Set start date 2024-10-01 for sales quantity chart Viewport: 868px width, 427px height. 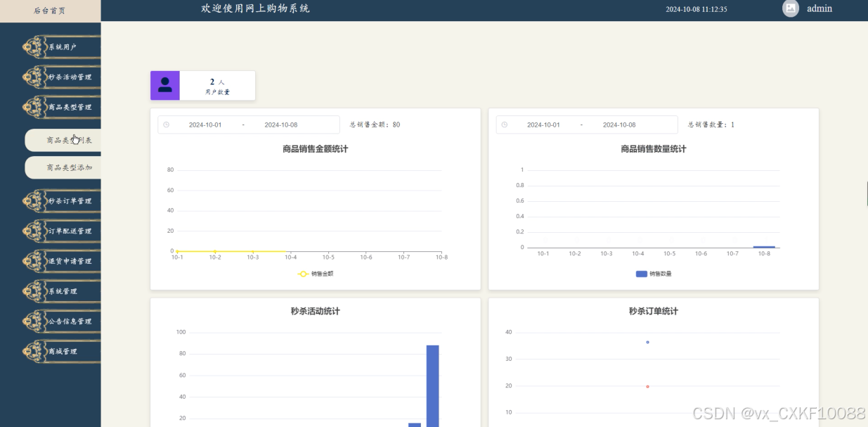(544, 125)
